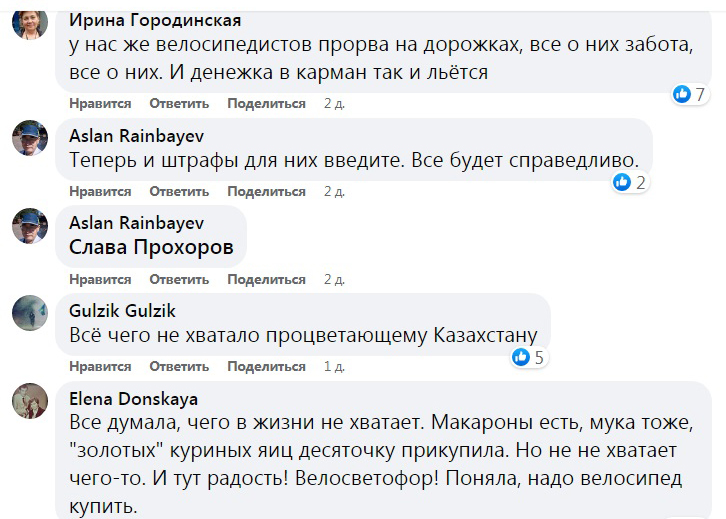Click avatar next to Слава Прохоров comment
The width and height of the screenshot is (726, 519).
coord(30,225)
